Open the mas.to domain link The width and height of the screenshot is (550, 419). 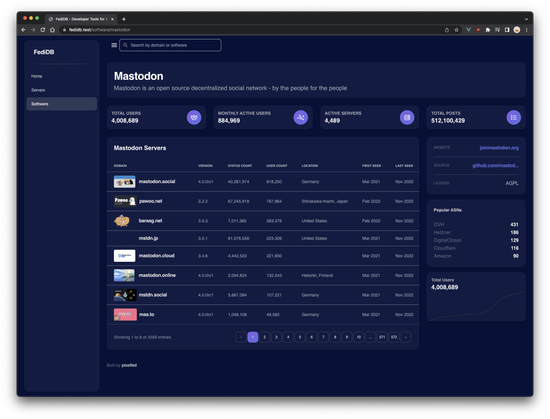pyautogui.click(x=147, y=315)
